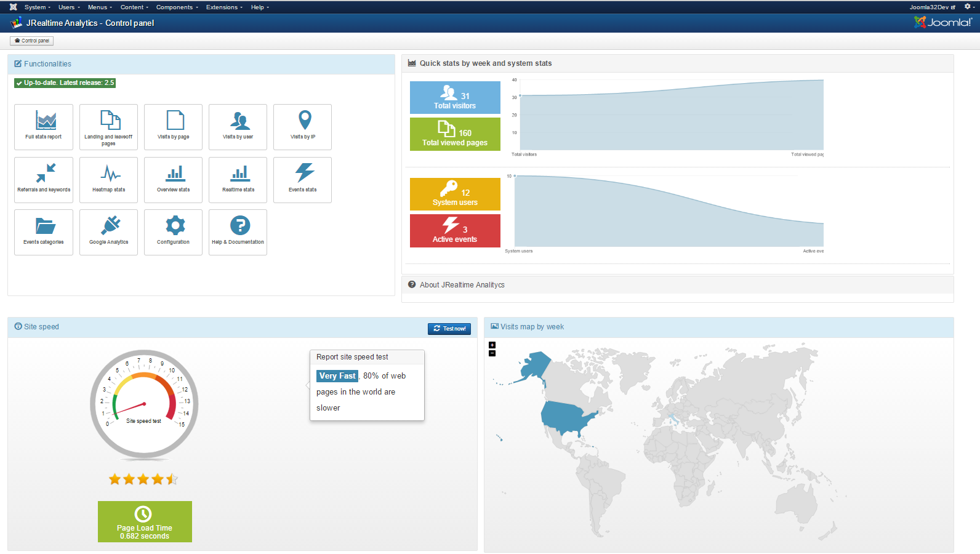
Task: Open the System menu
Action: tap(38, 7)
